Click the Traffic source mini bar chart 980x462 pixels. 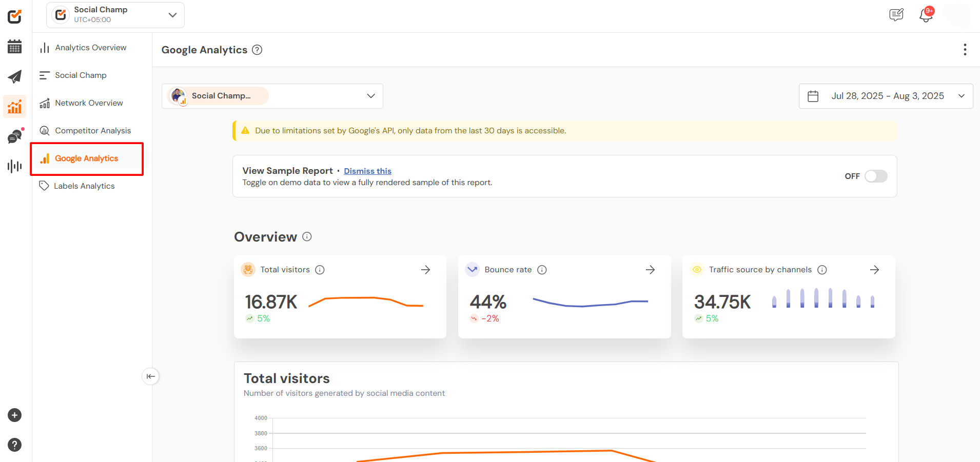(823, 298)
